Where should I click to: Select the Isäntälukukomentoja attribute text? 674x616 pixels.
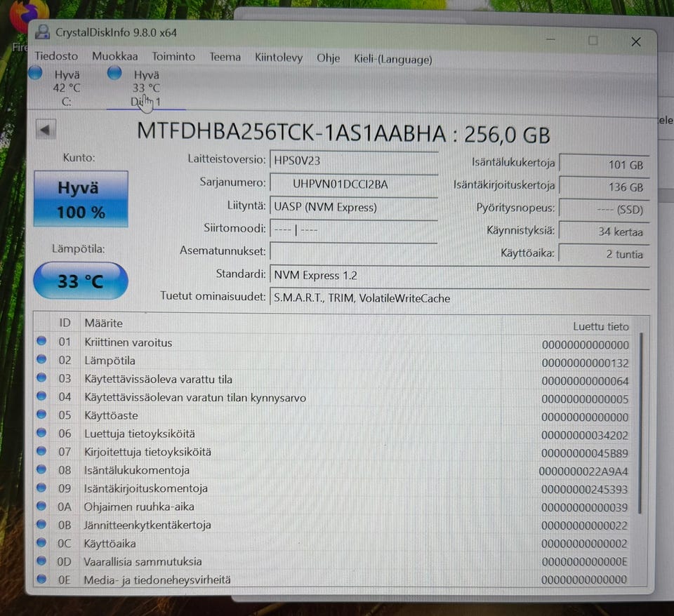[x=137, y=470]
